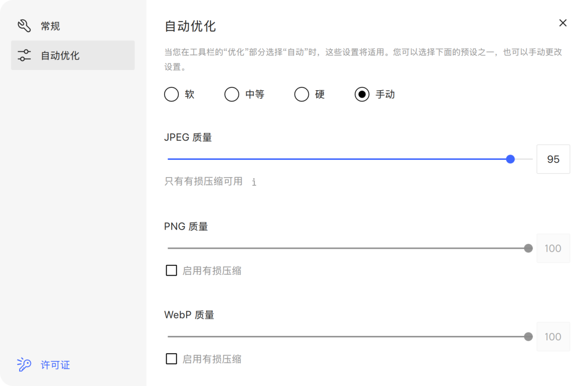Click the JPEG quality value field showing 95
This screenshot has width=588, height=386.
553,159
